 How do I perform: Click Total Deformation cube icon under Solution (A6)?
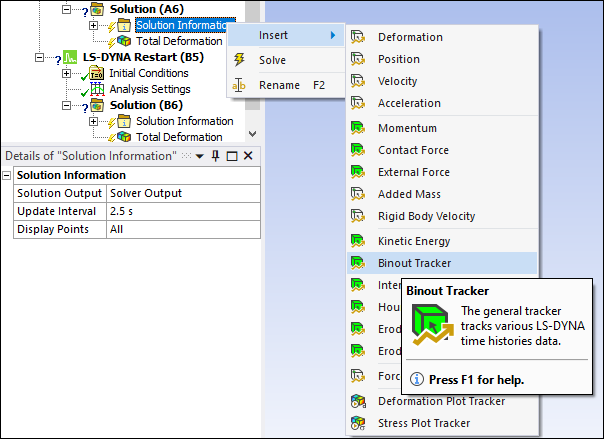coord(124,41)
